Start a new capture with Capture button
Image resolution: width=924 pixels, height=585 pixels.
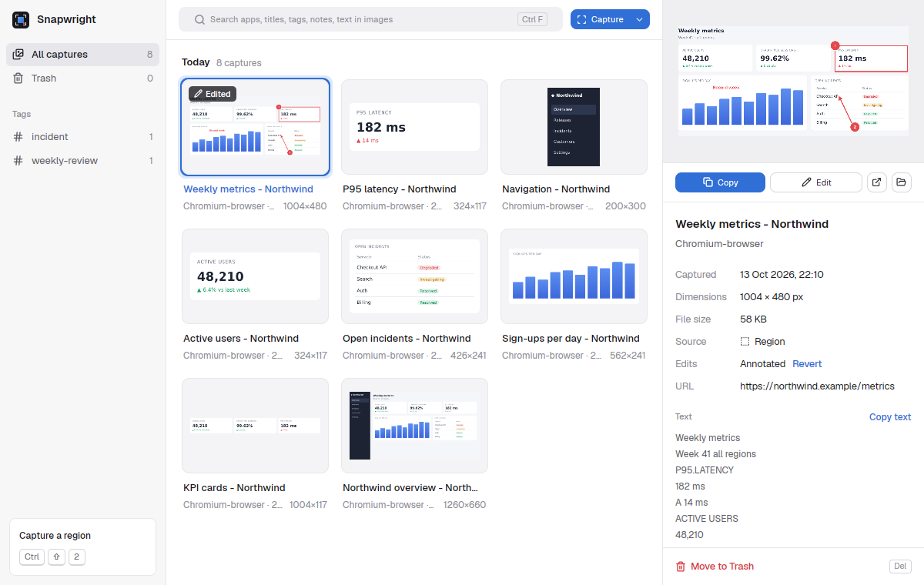coord(601,20)
